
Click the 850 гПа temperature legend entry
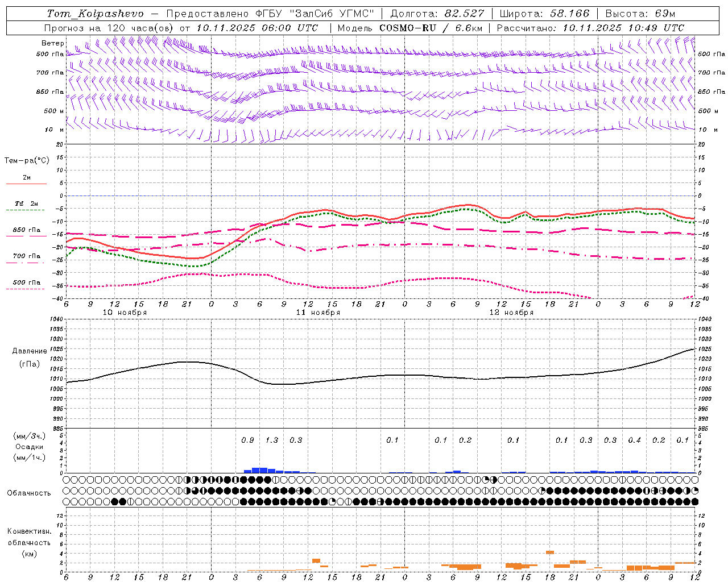point(27,230)
